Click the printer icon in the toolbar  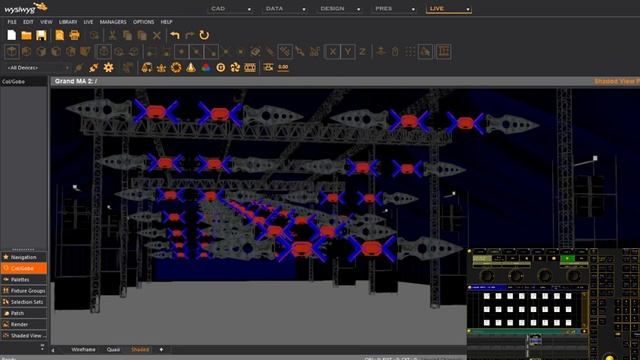(x=74, y=35)
